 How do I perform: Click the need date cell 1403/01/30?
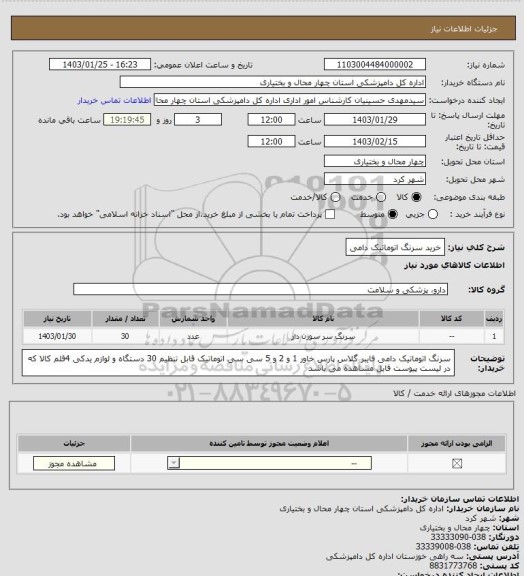[57, 336]
